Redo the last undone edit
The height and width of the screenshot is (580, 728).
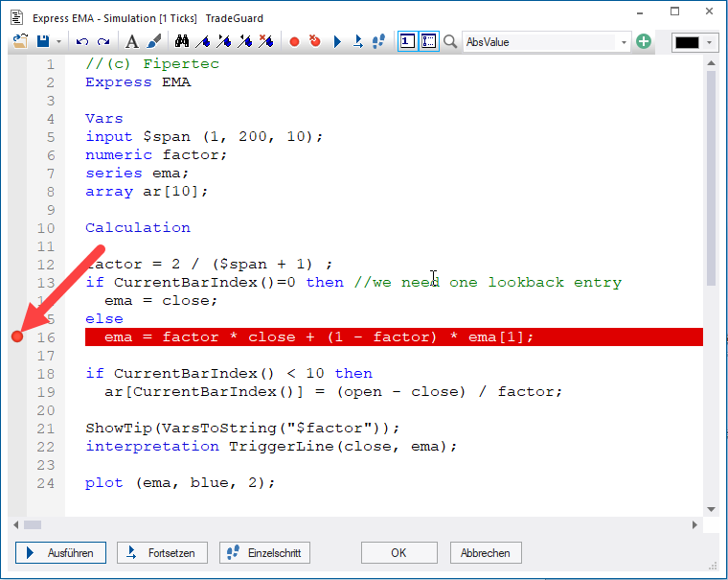(102, 42)
